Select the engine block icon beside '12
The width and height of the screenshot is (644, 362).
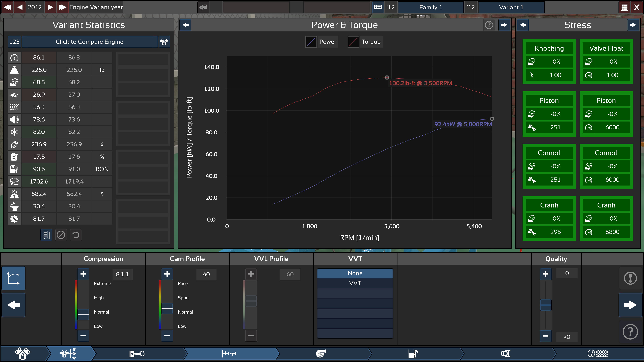(x=378, y=7)
